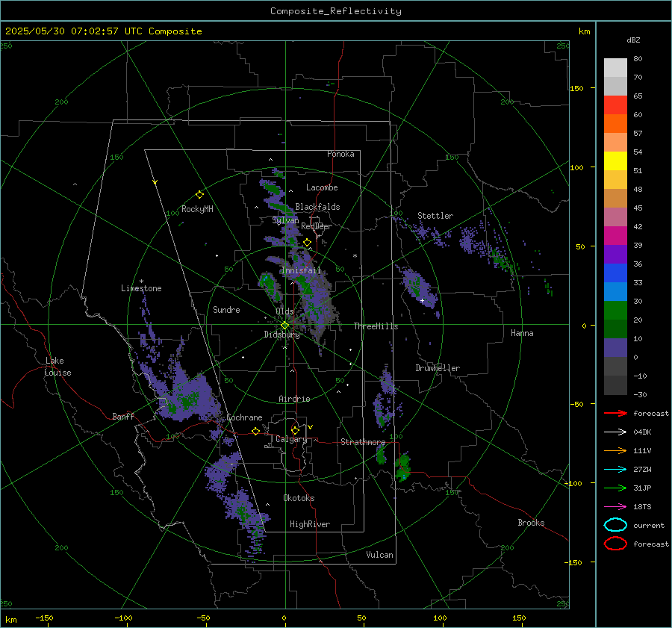Click the Banff map label
The height and width of the screenshot is (628, 672).
pyautogui.click(x=123, y=416)
